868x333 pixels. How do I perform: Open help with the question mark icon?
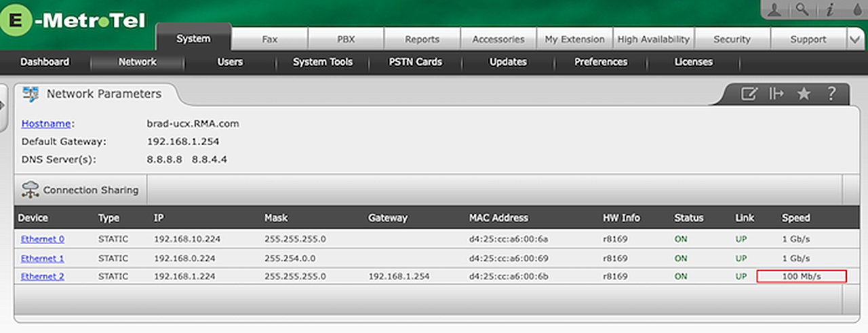coord(831,94)
